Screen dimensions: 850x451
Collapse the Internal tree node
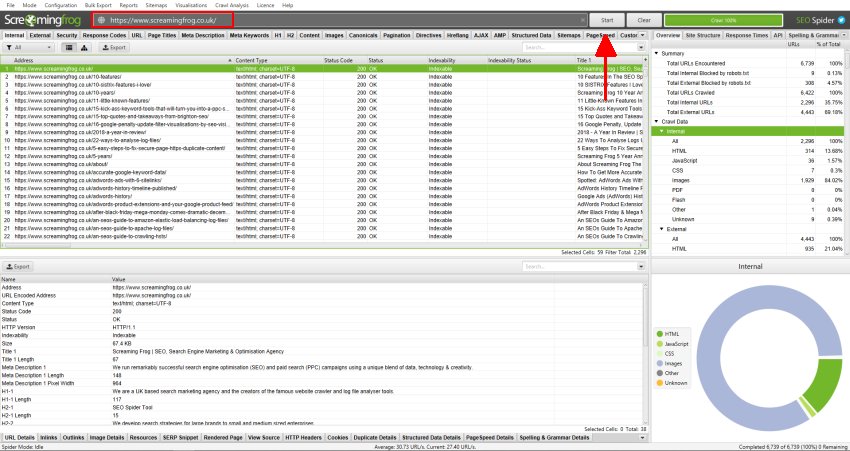coord(662,132)
